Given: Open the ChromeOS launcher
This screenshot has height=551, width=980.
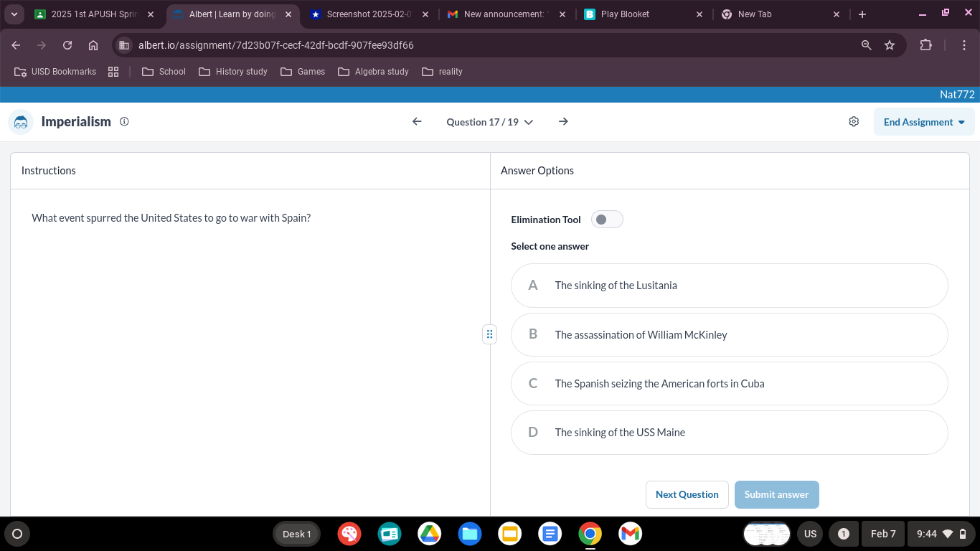Looking at the screenshot, I should click(x=17, y=534).
